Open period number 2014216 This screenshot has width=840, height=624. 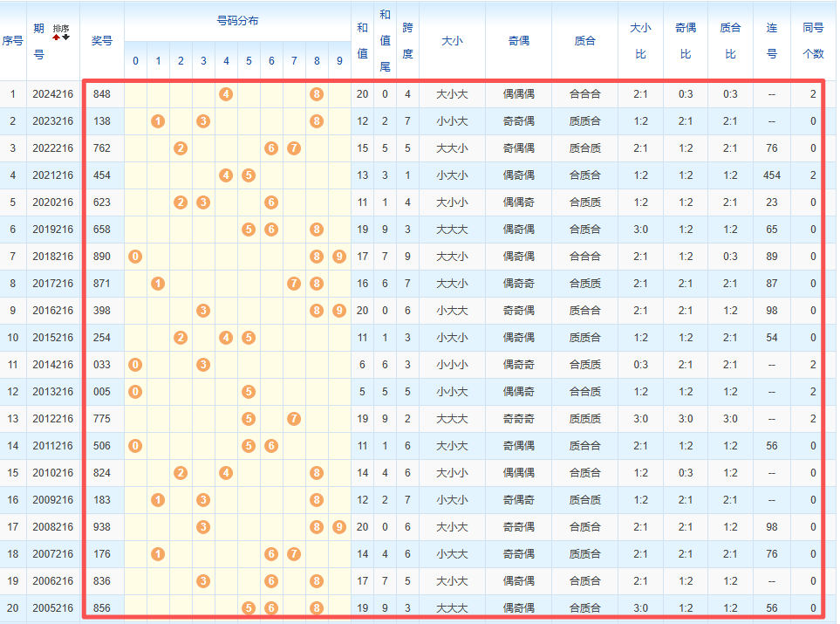click(52, 365)
